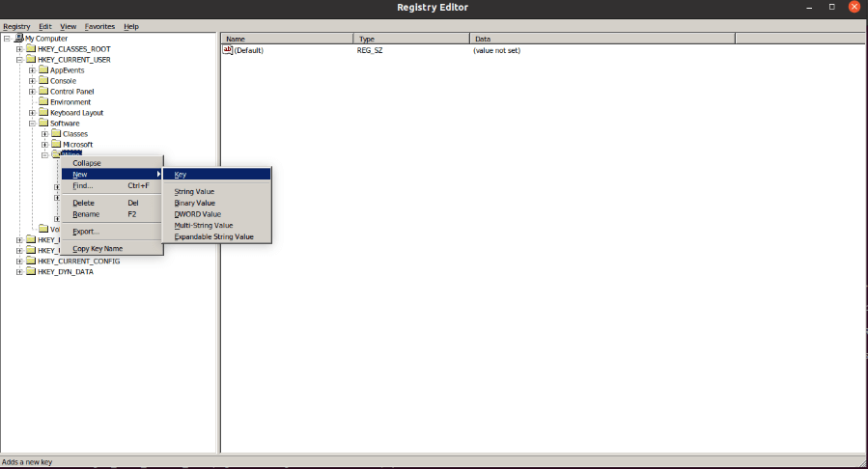The width and height of the screenshot is (868, 469).
Task: Choose Collapse in context menu
Action: (x=112, y=163)
